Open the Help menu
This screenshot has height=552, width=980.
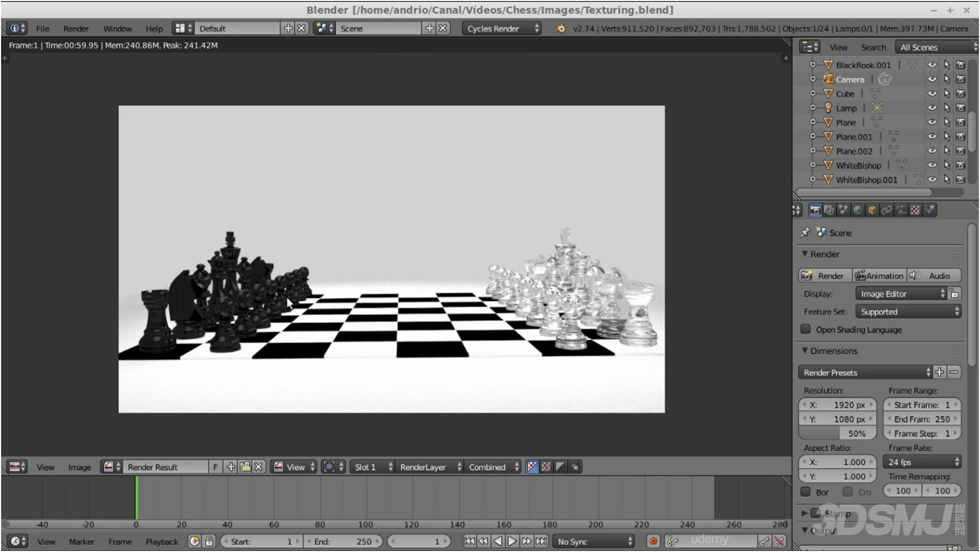(154, 28)
